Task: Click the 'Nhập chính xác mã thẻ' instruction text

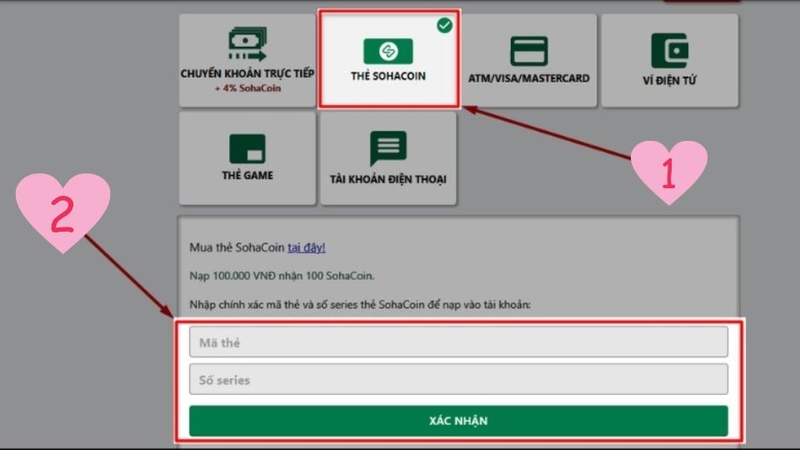Action: point(360,305)
